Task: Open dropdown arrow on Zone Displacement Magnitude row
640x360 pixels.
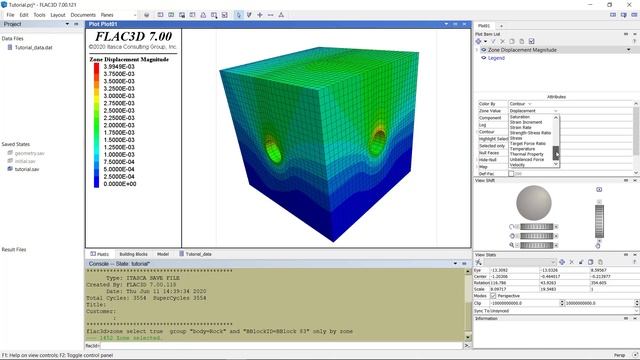Action: (629, 50)
